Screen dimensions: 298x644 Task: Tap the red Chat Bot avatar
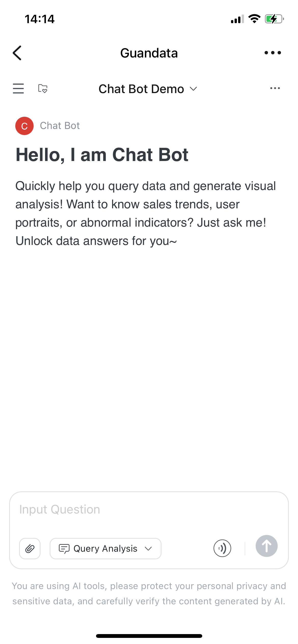pos(24,126)
